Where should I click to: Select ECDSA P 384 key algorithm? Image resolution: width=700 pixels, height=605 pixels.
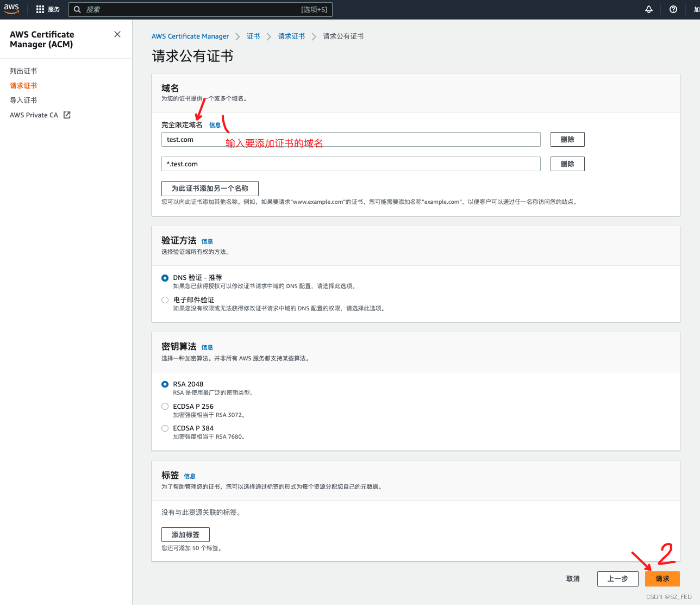(165, 428)
